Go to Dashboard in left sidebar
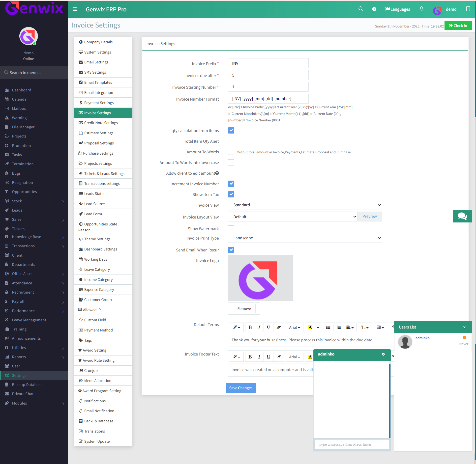476x464 pixels. pyautogui.click(x=22, y=90)
